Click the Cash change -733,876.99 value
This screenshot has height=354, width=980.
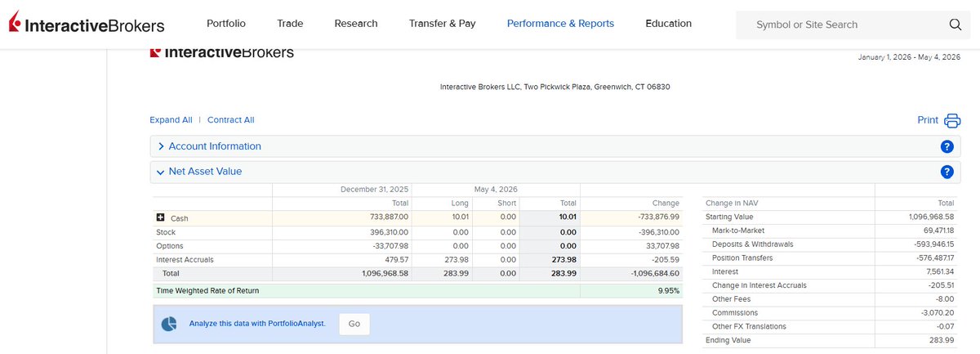[657, 217]
